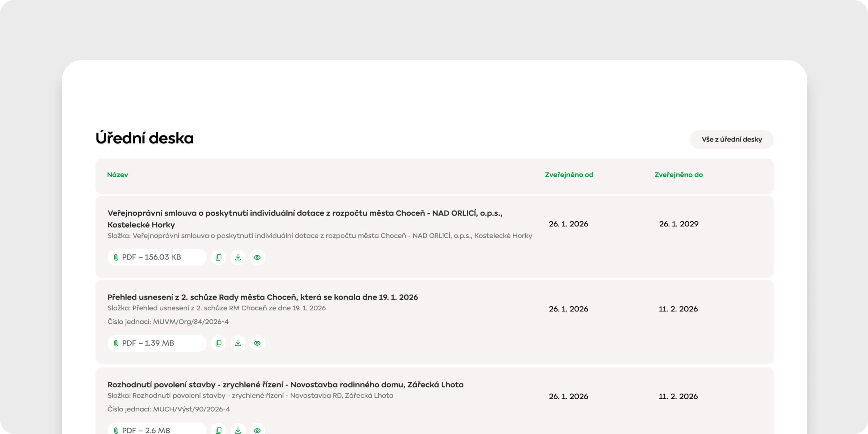Preview the Přehled usnesení document with eye icon

point(257,343)
